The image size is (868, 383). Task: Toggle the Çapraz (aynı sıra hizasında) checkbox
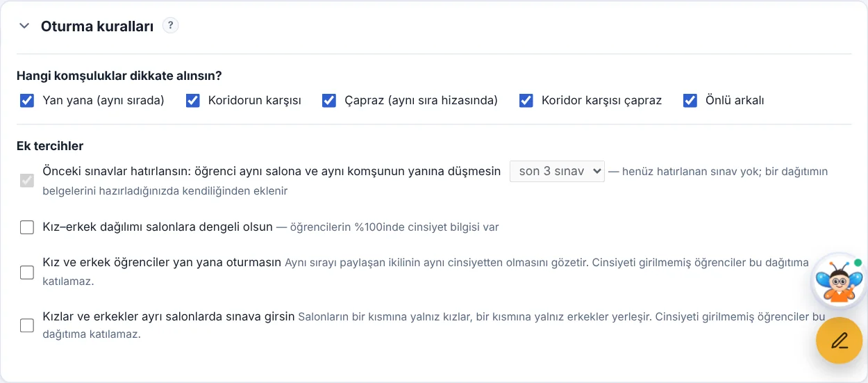pos(329,101)
